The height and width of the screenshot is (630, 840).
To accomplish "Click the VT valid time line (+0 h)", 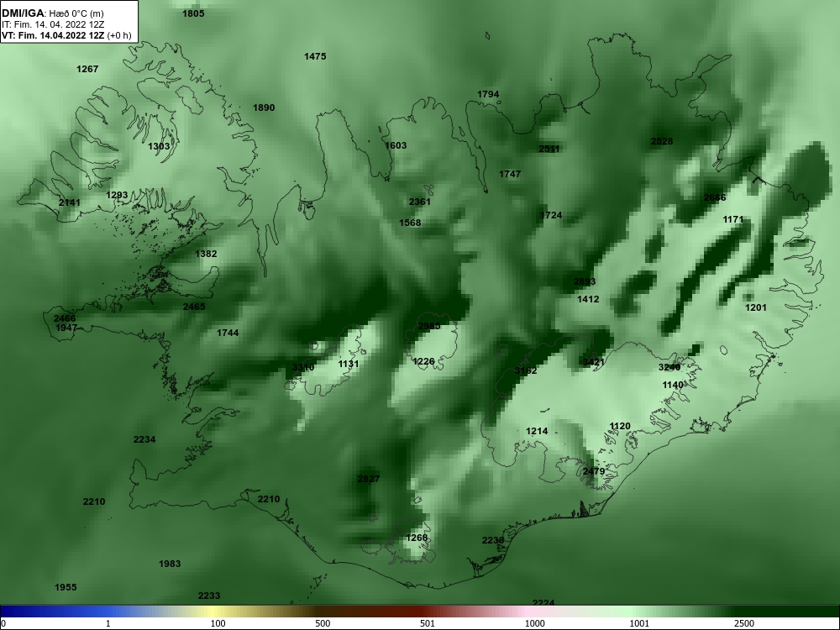I will 66,35.
